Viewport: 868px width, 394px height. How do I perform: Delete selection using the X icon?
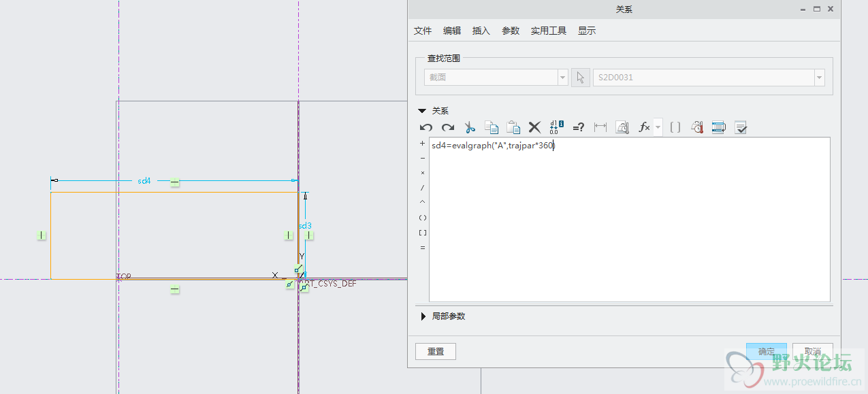point(534,127)
